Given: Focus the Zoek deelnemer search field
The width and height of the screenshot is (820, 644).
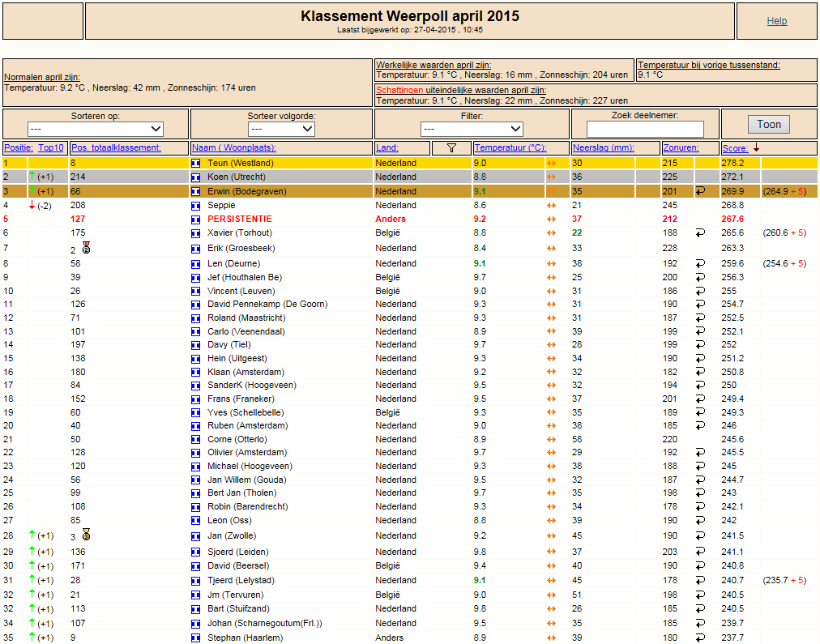Looking at the screenshot, I should click(x=645, y=129).
